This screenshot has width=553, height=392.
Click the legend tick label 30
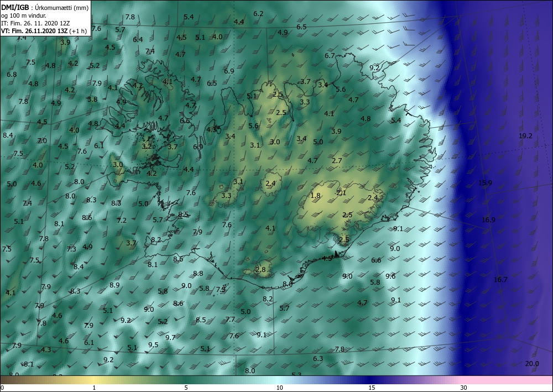[464, 388]
